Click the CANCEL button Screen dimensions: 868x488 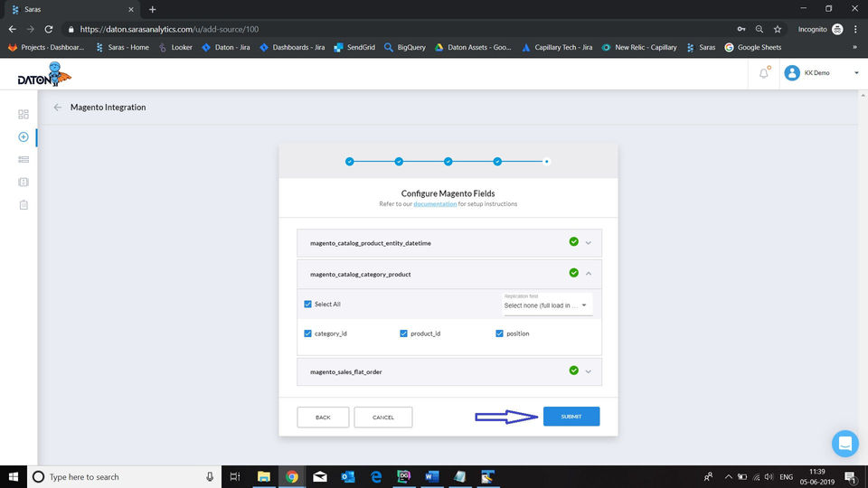tap(383, 418)
